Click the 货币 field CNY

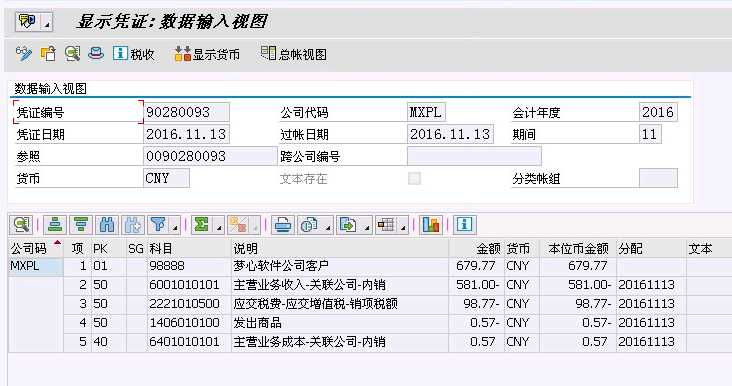pyautogui.click(x=166, y=178)
